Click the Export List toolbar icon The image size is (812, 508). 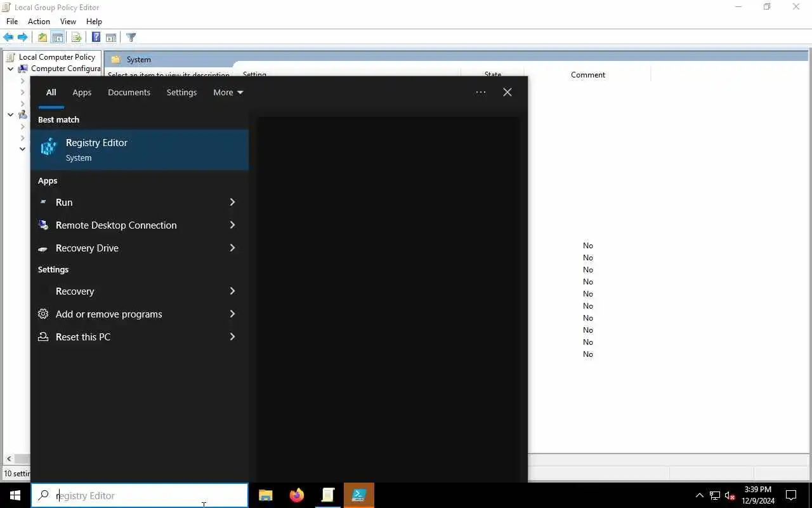pyautogui.click(x=77, y=37)
